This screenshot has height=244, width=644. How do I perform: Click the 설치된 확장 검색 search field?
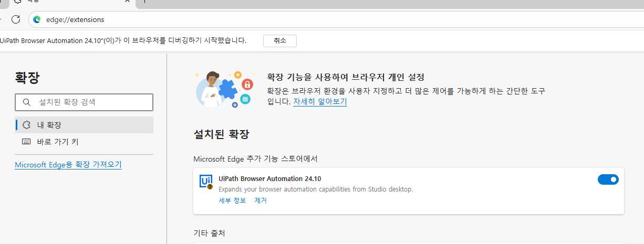coord(84,102)
